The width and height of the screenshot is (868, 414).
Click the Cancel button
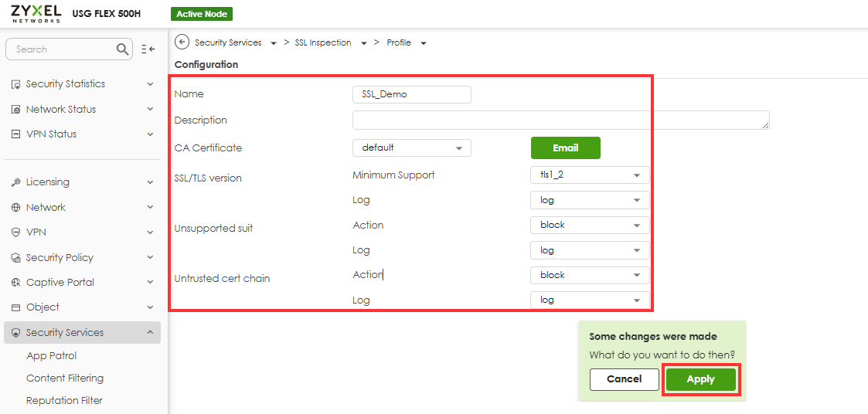tap(624, 379)
